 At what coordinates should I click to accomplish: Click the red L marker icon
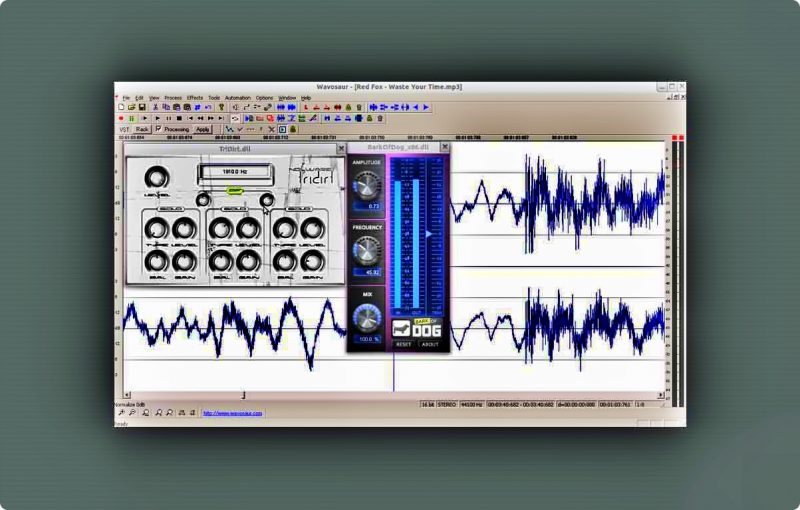pos(306,107)
